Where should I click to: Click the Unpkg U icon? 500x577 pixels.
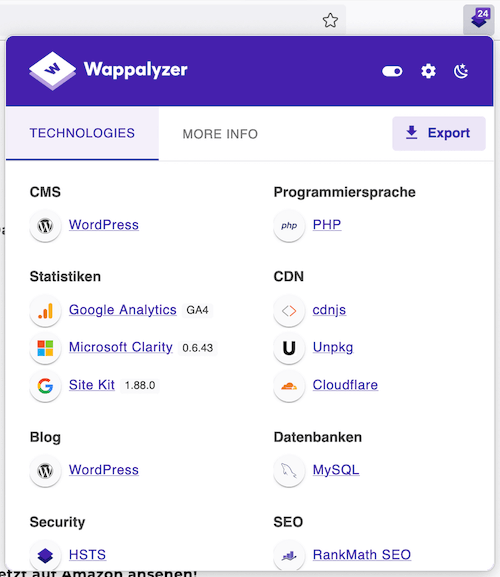[x=289, y=348]
